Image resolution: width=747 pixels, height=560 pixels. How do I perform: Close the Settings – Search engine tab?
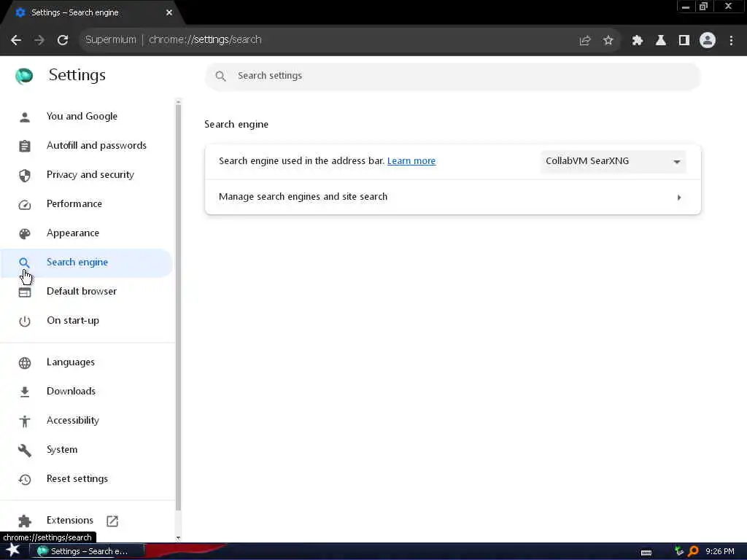[169, 13]
